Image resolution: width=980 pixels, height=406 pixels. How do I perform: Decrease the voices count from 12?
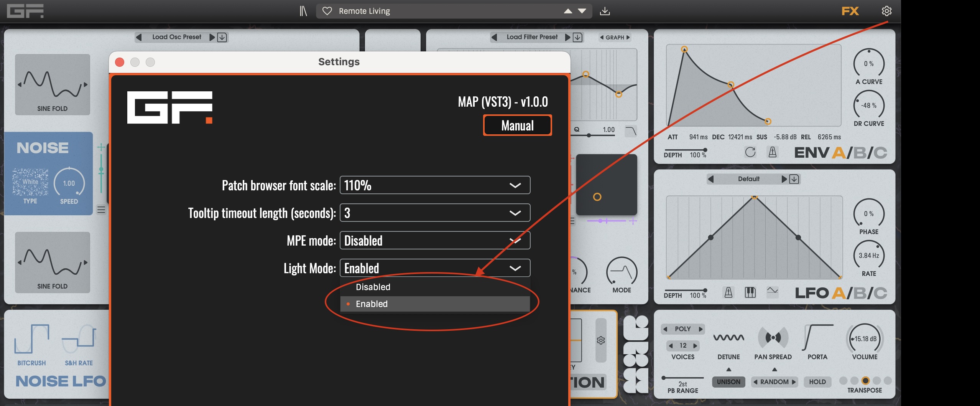click(671, 345)
